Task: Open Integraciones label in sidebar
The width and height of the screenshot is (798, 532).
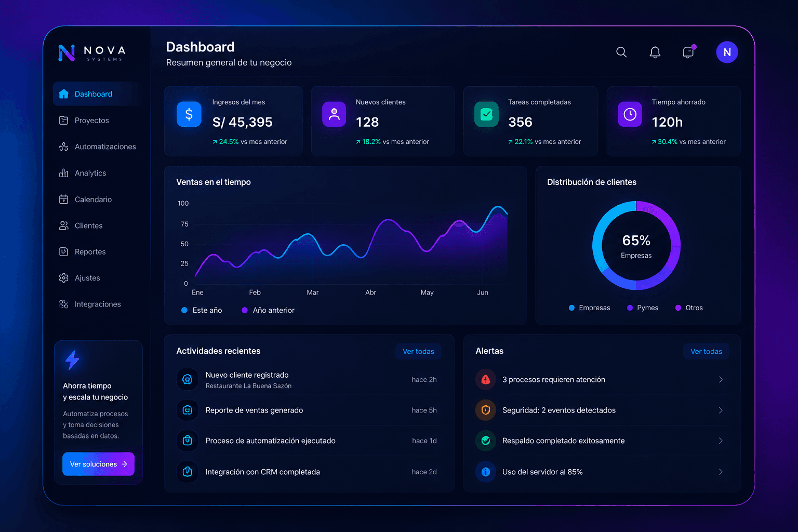Action: click(x=98, y=304)
